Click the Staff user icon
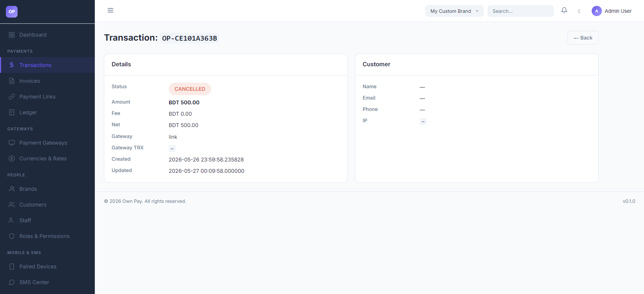 pyautogui.click(x=12, y=220)
